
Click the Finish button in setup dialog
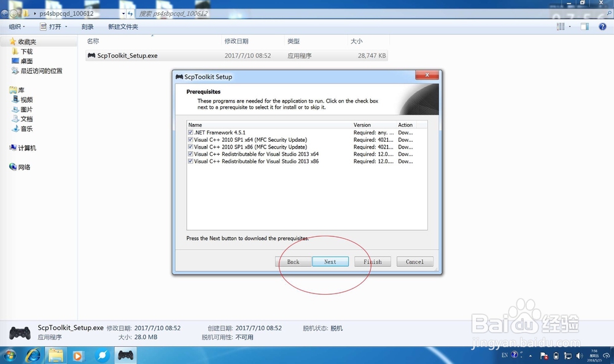click(373, 262)
